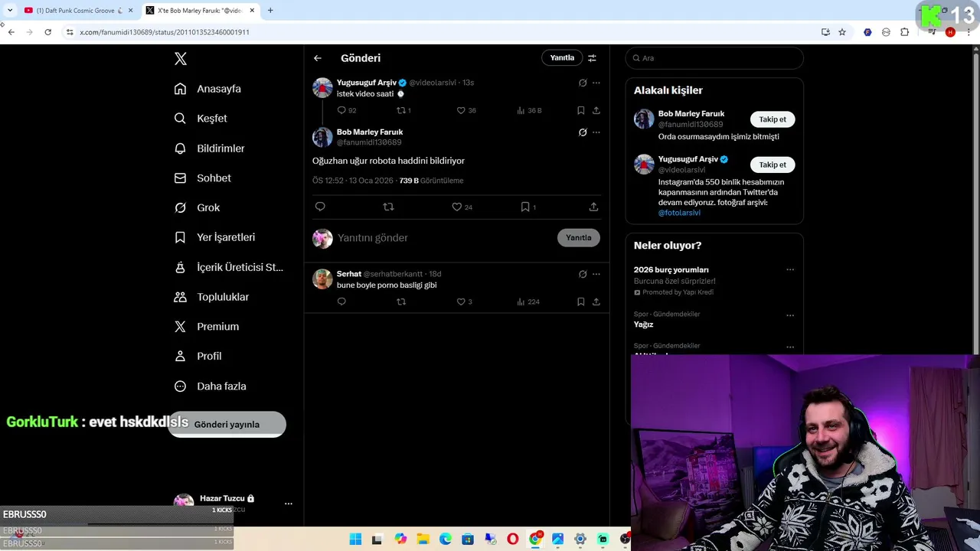Open more options on Bob Marley Faruk post
Viewport: 980px width, 551px height.
596,132
